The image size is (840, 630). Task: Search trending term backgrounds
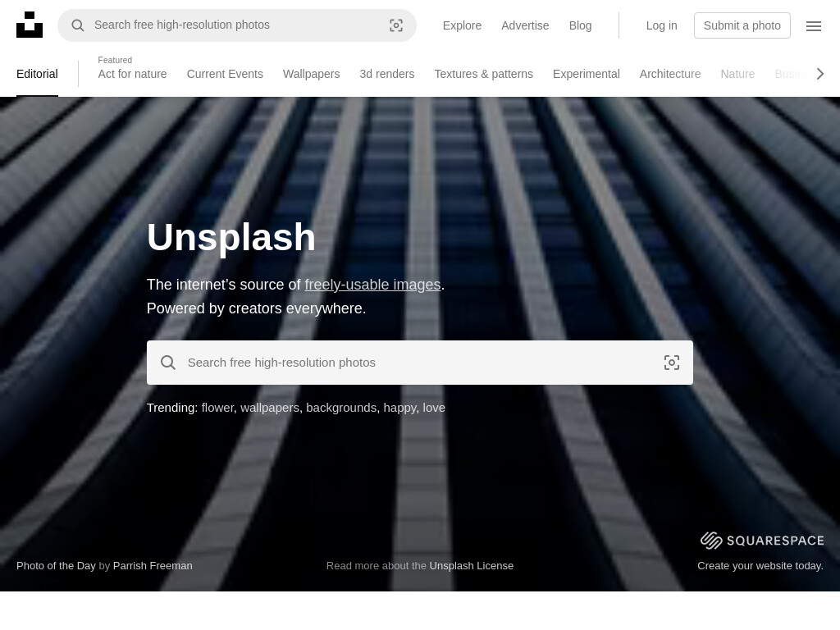click(x=341, y=408)
